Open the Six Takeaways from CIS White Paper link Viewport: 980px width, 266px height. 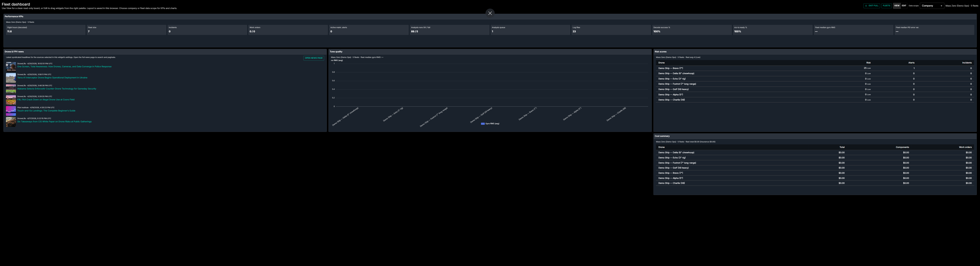coord(54,122)
